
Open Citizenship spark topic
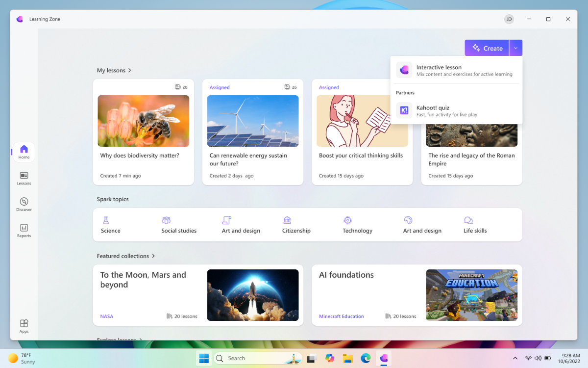coord(296,225)
